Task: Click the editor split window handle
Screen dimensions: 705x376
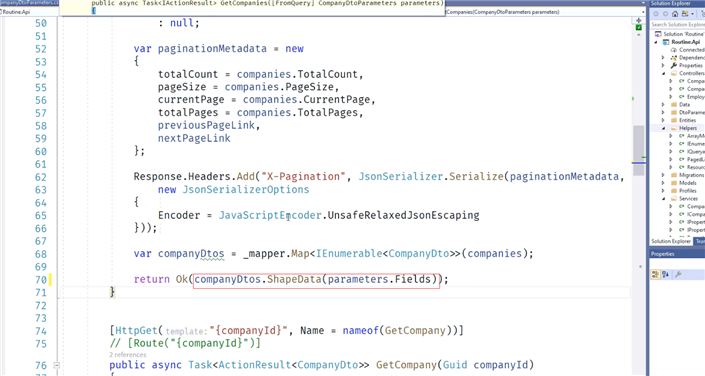Action: pyautogui.click(x=638, y=20)
